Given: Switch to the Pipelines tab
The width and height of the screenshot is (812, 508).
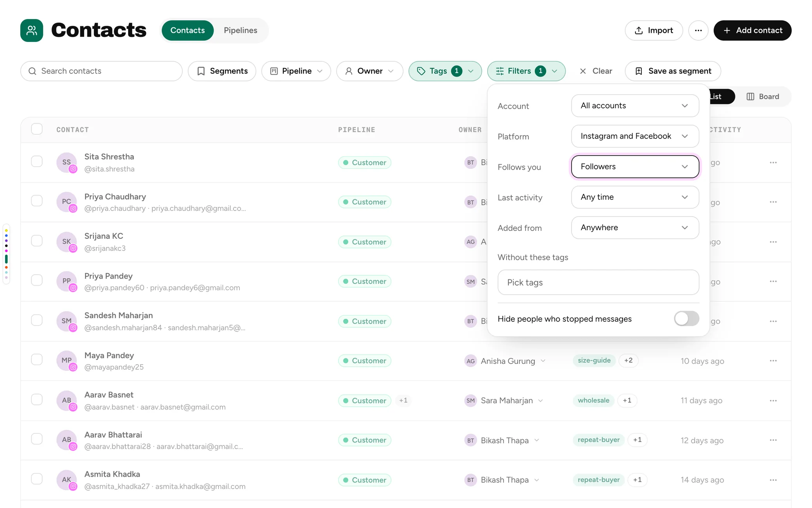Looking at the screenshot, I should point(240,30).
